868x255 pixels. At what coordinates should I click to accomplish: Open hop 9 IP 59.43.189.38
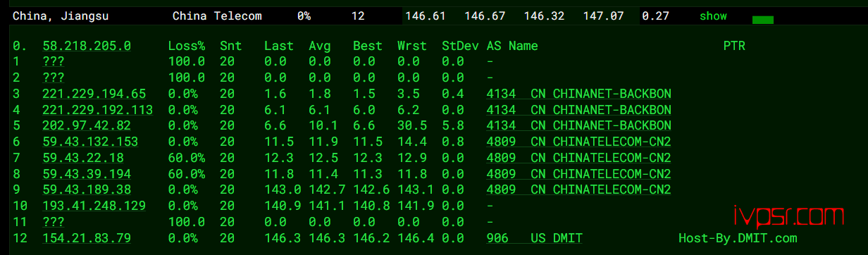click(87, 189)
